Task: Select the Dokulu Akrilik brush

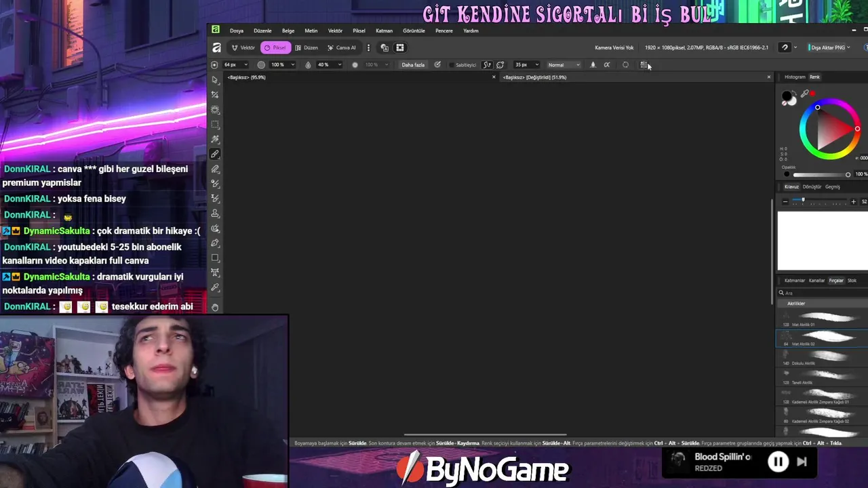Action: click(x=822, y=358)
